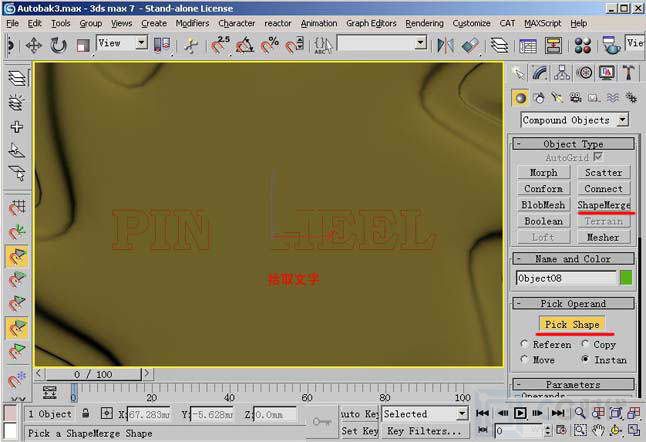This screenshot has height=442, width=646.
Task: Open the MAXScript menu
Action: (543, 23)
